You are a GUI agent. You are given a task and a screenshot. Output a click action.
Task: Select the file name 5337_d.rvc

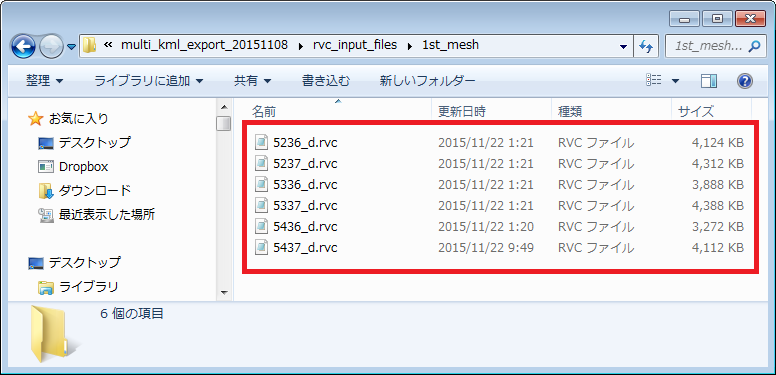point(305,205)
